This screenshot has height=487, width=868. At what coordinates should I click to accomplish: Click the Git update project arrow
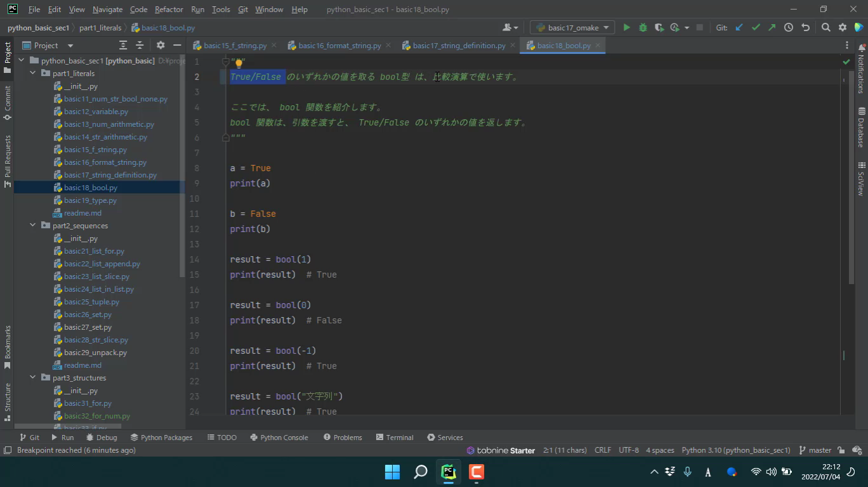point(739,27)
